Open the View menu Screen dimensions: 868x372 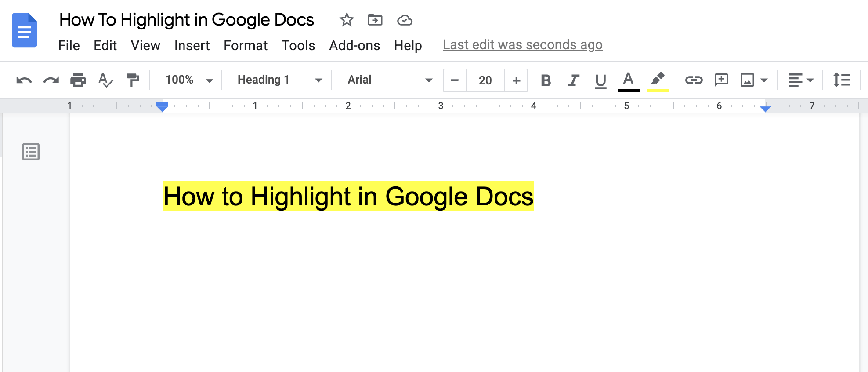coord(145,45)
